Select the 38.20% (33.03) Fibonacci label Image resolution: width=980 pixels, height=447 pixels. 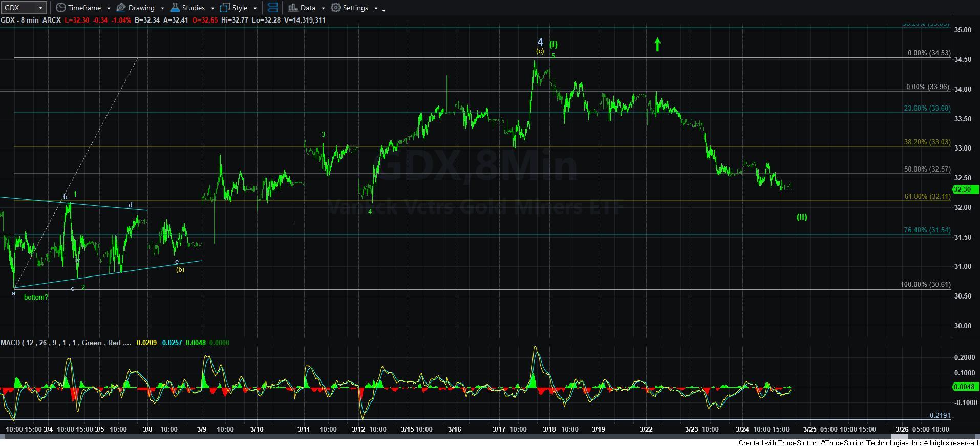927,142
